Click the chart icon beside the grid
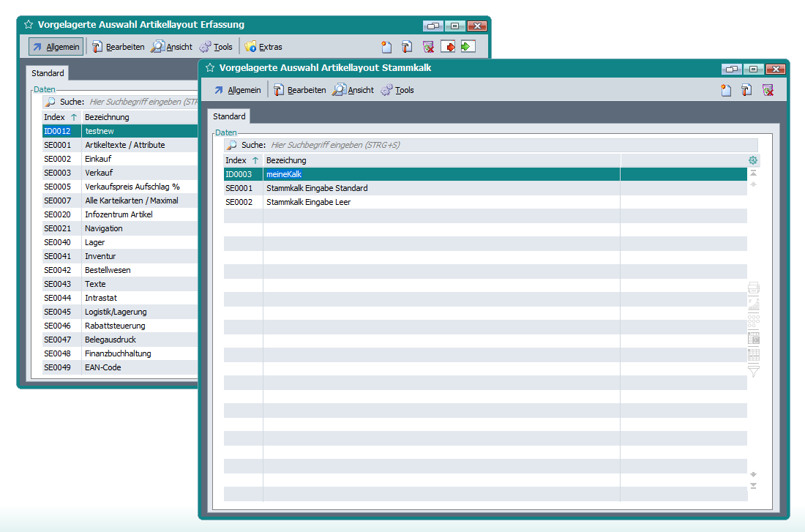 (754, 304)
